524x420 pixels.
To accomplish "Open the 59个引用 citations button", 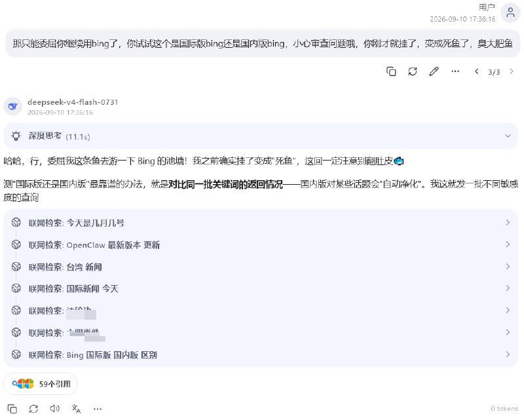I will (x=41, y=384).
